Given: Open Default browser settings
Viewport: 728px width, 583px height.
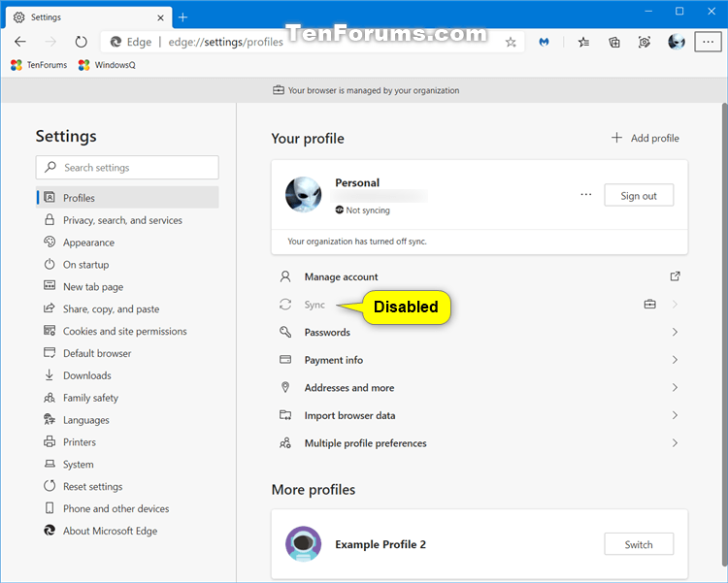Looking at the screenshot, I should click(x=97, y=353).
